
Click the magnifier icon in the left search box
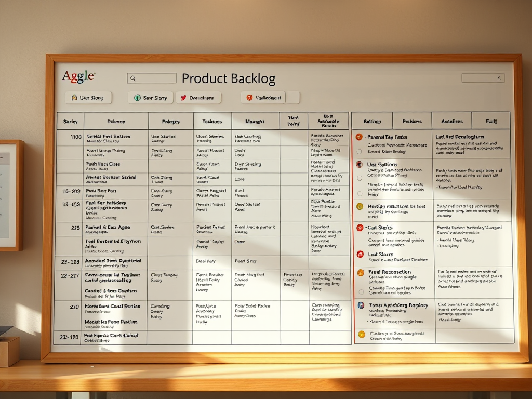point(133,78)
